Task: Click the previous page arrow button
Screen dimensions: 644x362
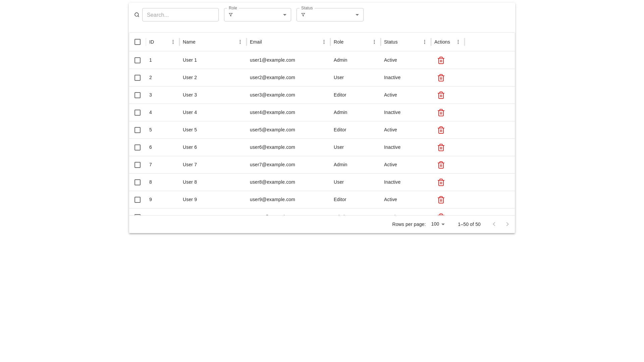Action: [x=494, y=224]
